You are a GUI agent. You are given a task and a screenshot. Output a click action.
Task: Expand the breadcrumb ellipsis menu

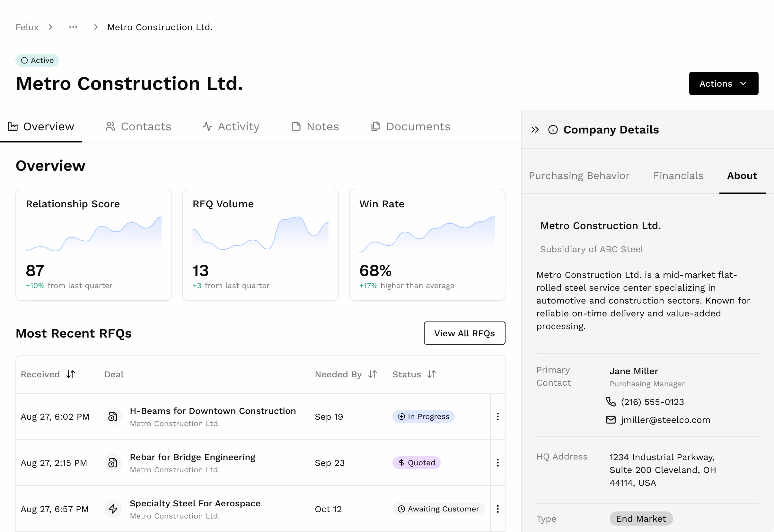[73, 27]
